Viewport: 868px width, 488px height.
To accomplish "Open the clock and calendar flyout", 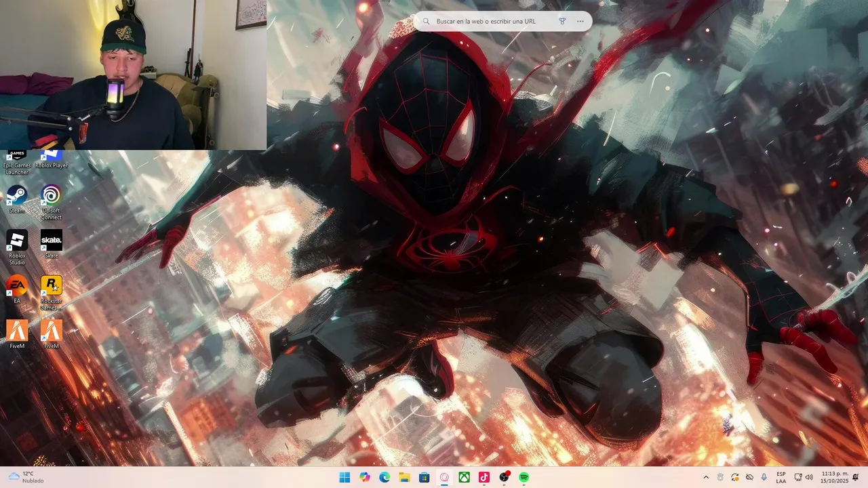I will click(x=835, y=477).
